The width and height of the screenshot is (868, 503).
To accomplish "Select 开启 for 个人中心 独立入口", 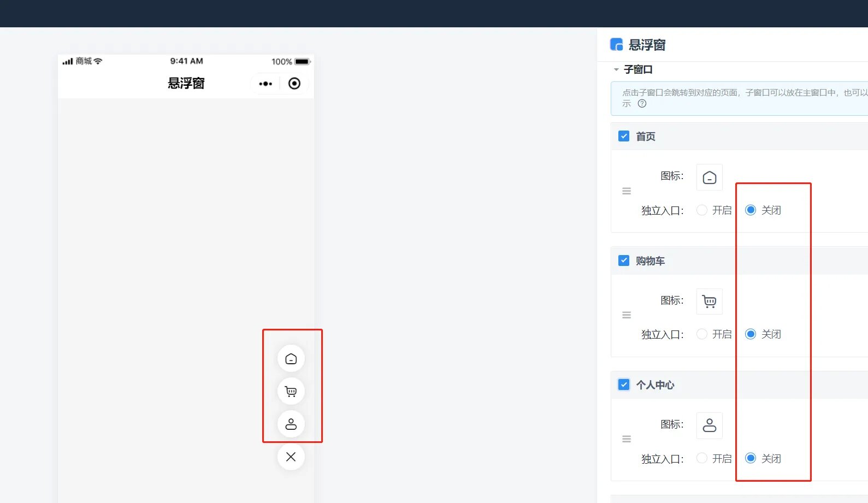I will coord(702,458).
